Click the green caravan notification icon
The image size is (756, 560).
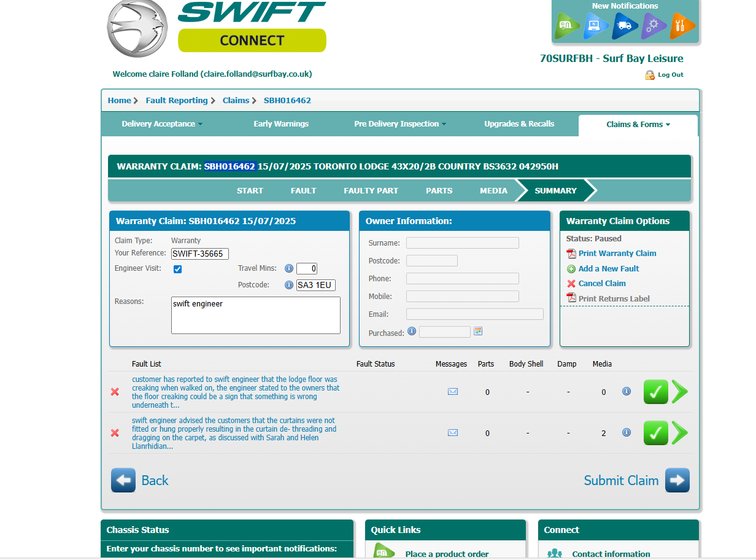pos(567,26)
